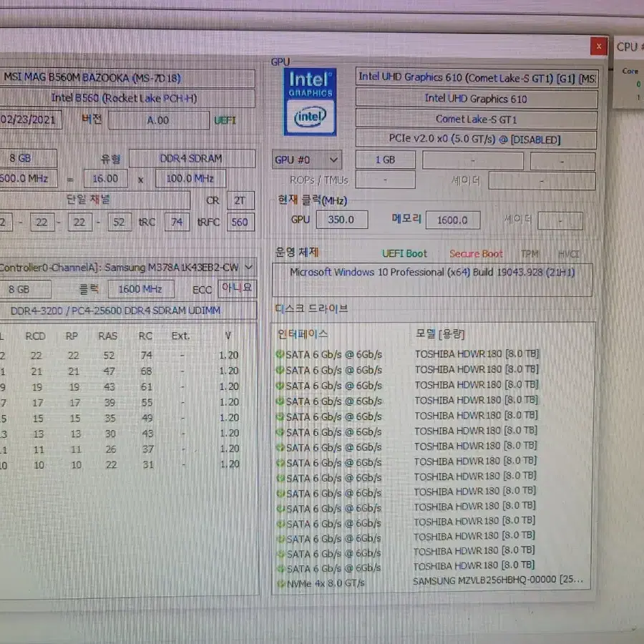Click the RAS value 39 in timing table
The height and width of the screenshot is (644, 644).
pos(109,402)
